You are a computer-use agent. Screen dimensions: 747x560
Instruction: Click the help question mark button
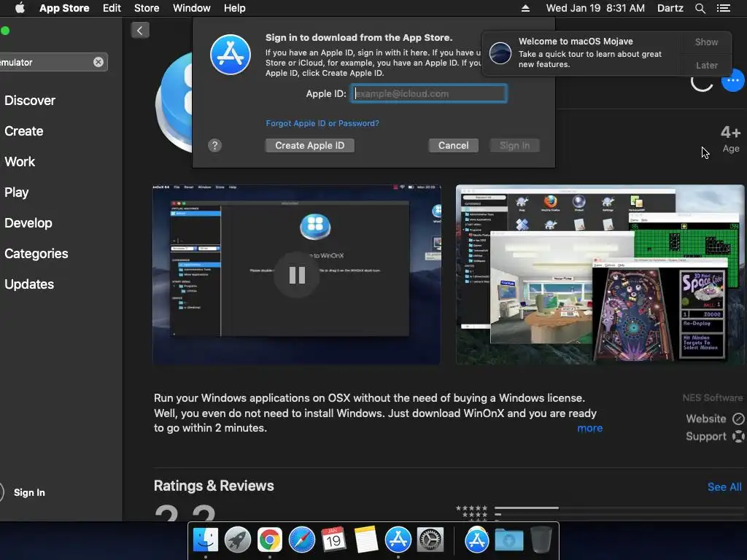[x=215, y=145]
